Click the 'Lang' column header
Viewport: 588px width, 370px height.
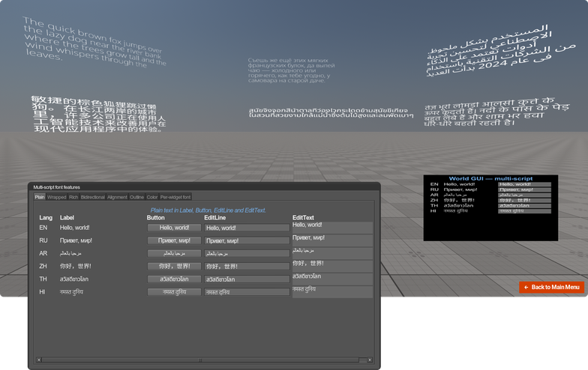pos(46,217)
